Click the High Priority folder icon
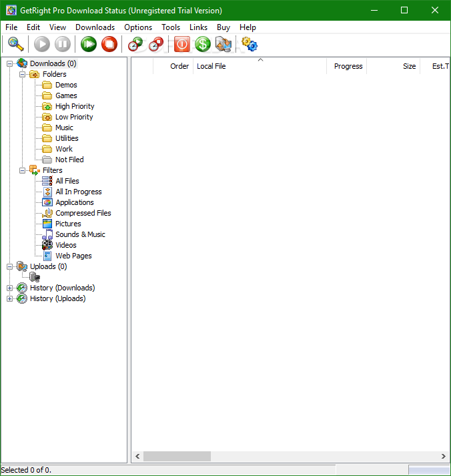Image resolution: width=451 pixels, height=476 pixels. coord(47,106)
